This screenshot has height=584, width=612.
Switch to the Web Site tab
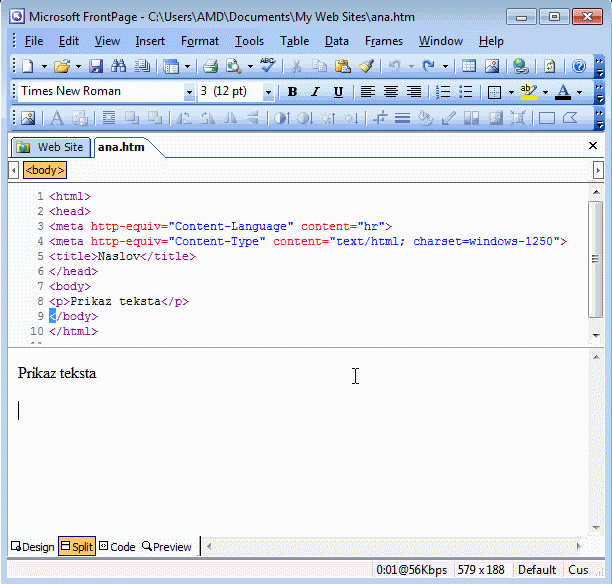[51, 147]
